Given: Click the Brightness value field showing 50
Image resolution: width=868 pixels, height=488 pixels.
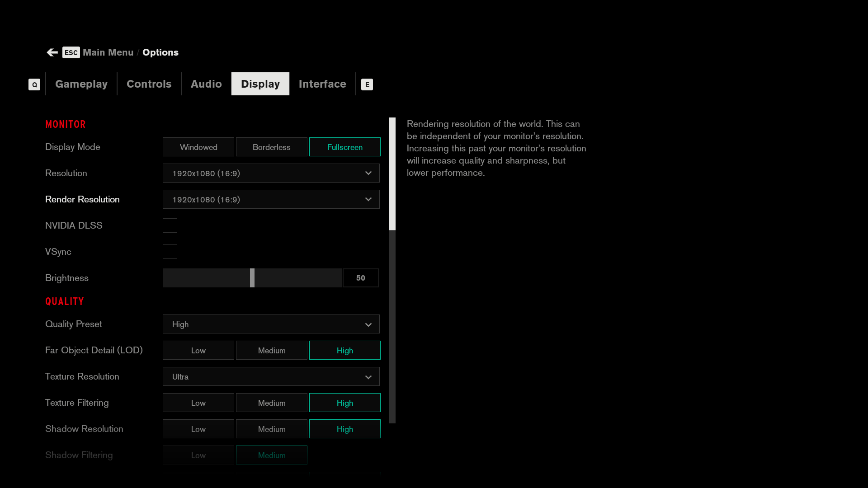Looking at the screenshot, I should point(360,278).
